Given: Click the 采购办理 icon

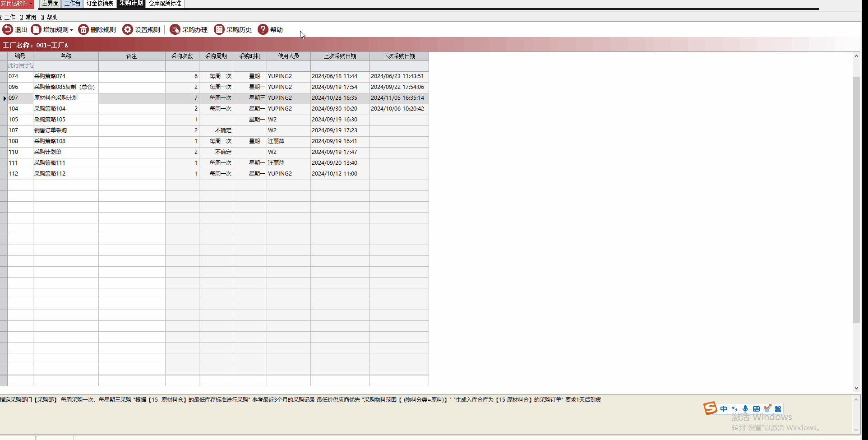Looking at the screenshot, I should click(175, 29).
